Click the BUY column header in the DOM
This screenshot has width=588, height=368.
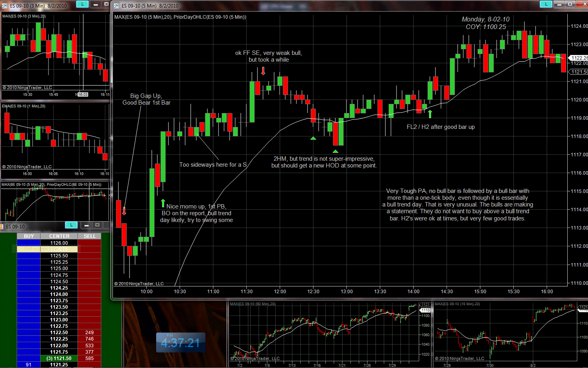point(29,236)
